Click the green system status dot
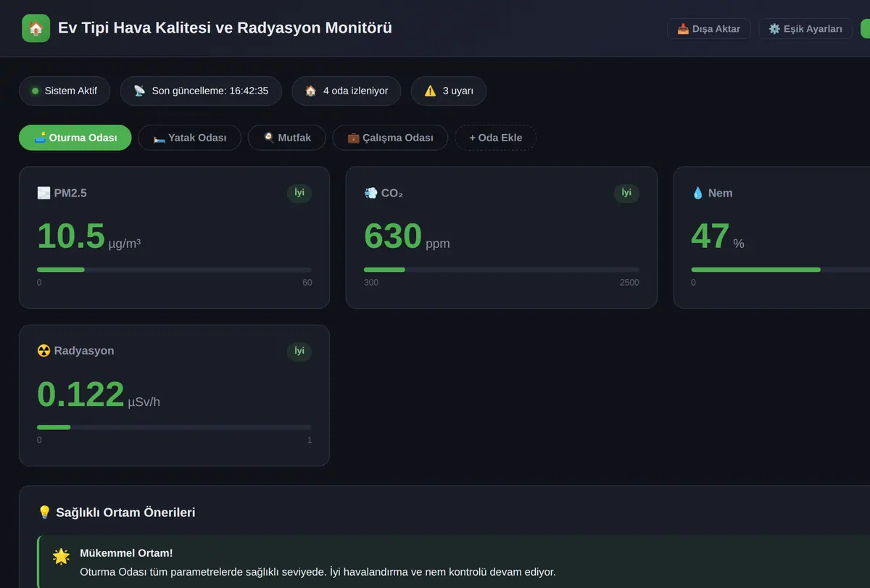 tap(35, 91)
